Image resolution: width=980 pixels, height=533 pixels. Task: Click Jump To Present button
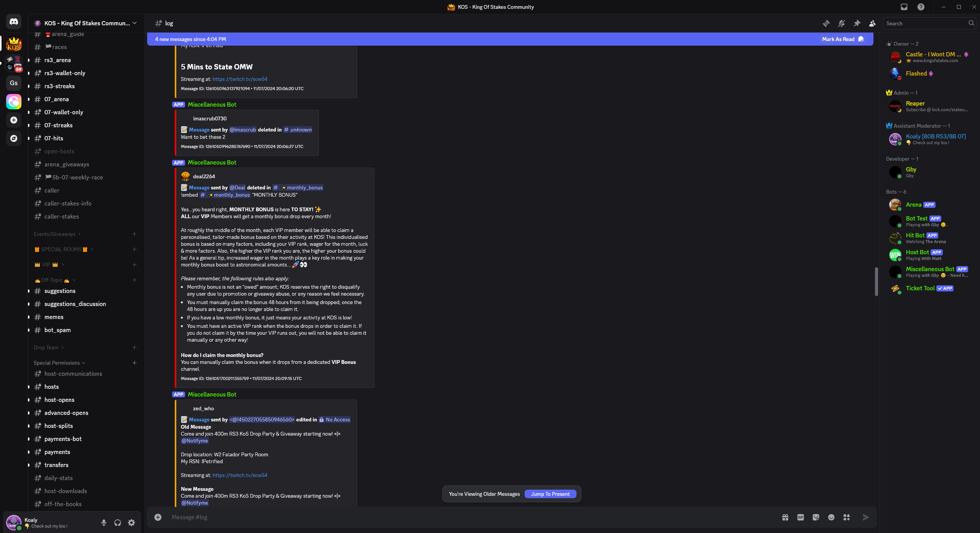(x=550, y=494)
